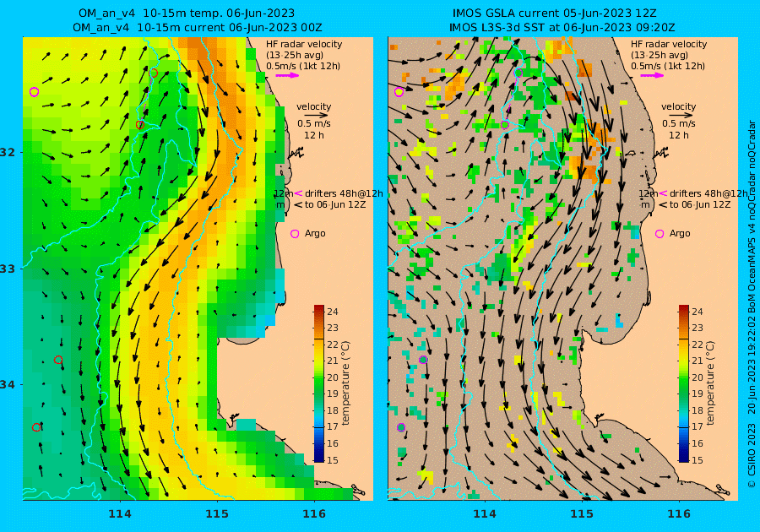Select the Argo marker just below 34S in IMOS map
The width and height of the screenshot is (760, 532).
coord(423,360)
